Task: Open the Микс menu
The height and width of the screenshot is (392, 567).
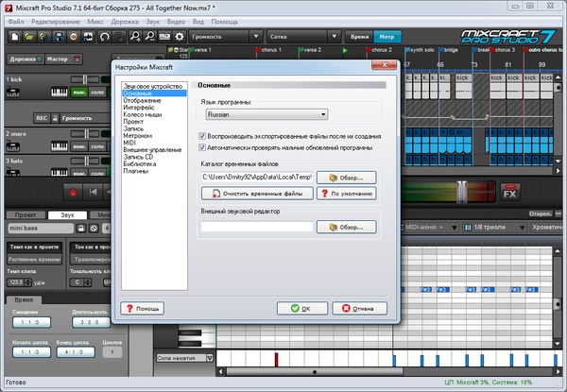Action: pyautogui.click(x=95, y=20)
